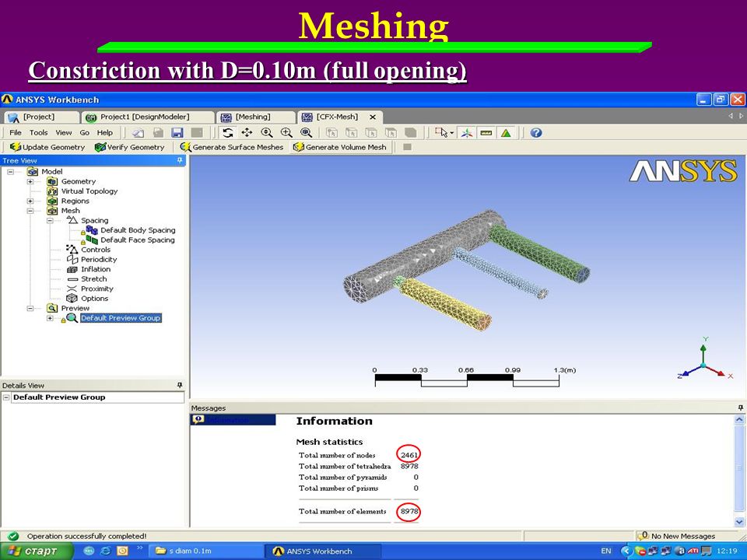
Task: Click the green check status icon
Action: 13,536
